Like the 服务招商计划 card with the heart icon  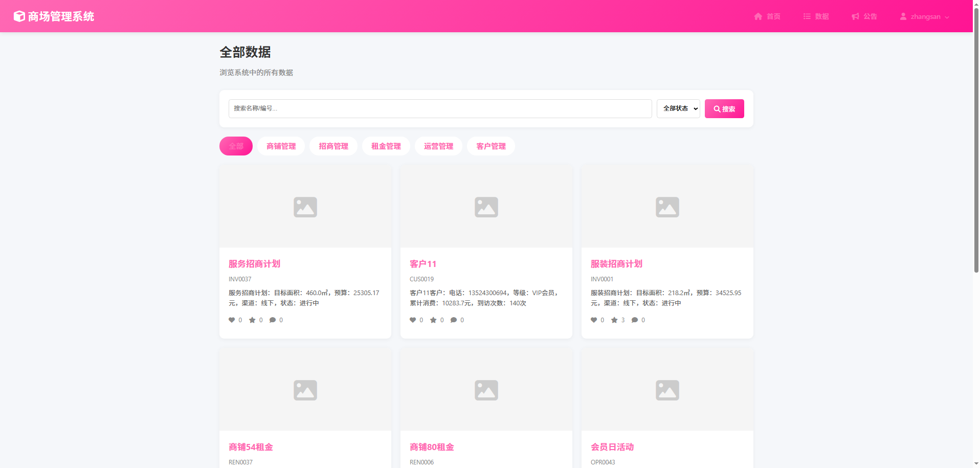click(x=232, y=320)
